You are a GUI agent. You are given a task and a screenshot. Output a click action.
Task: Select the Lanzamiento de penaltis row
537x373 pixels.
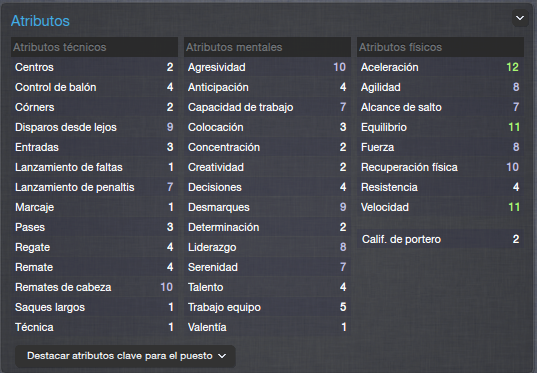pyautogui.click(x=95, y=187)
